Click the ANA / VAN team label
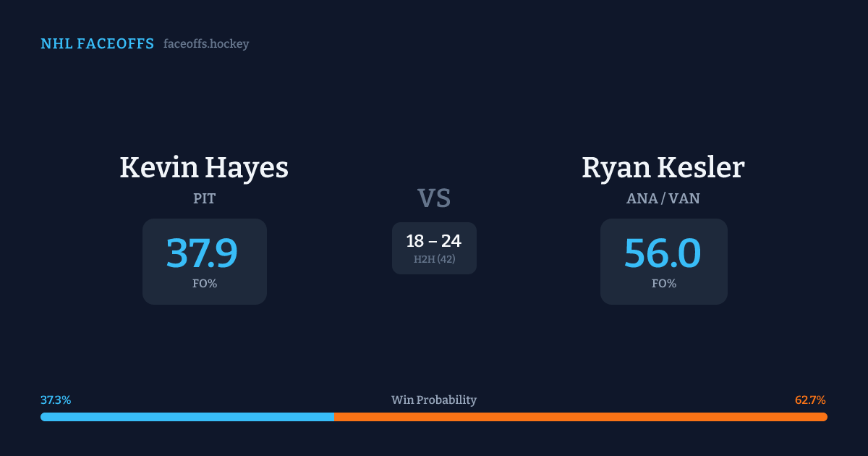This screenshot has width=868, height=456. pos(663,198)
